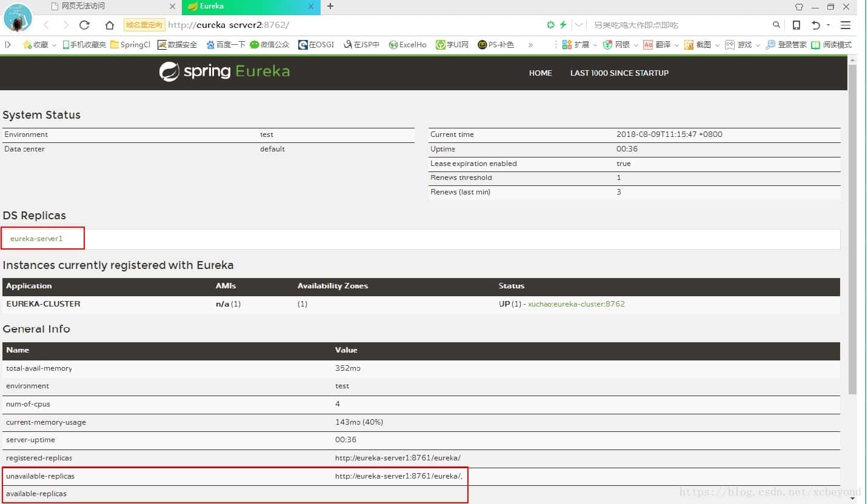Open the eureka-server1 replica link

tap(36, 239)
